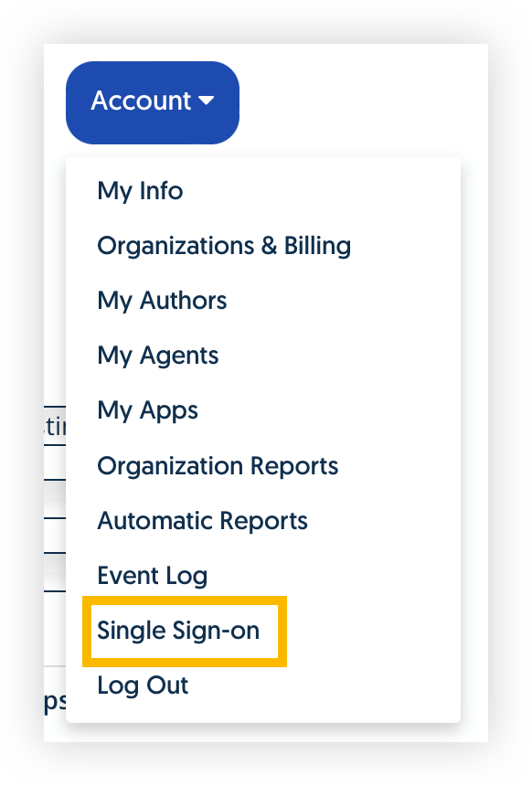Show the Event Log
This screenshot has height=786, width=532.
152,576
